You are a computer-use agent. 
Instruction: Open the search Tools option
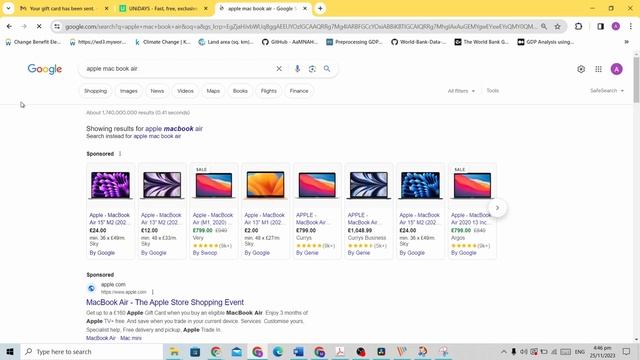(x=493, y=91)
